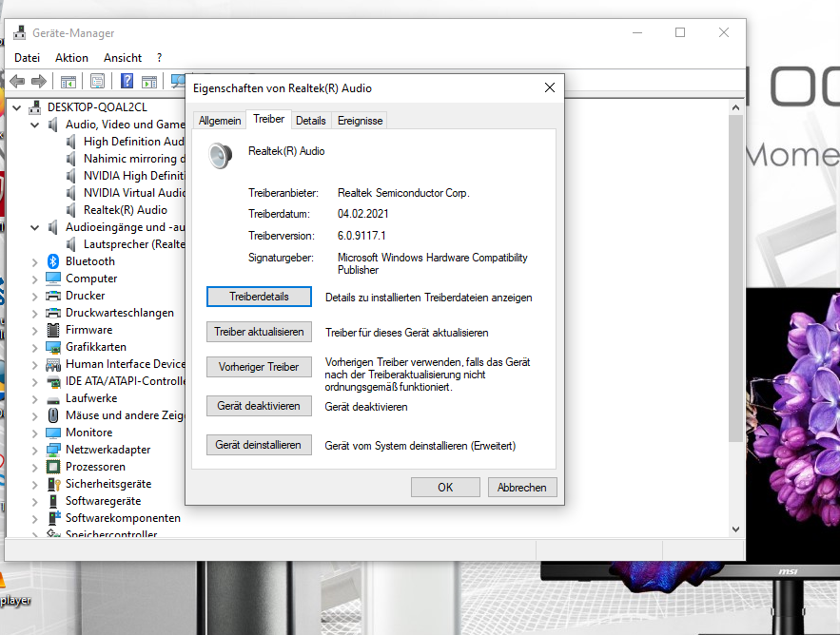Select the Treiber tab

269,119
